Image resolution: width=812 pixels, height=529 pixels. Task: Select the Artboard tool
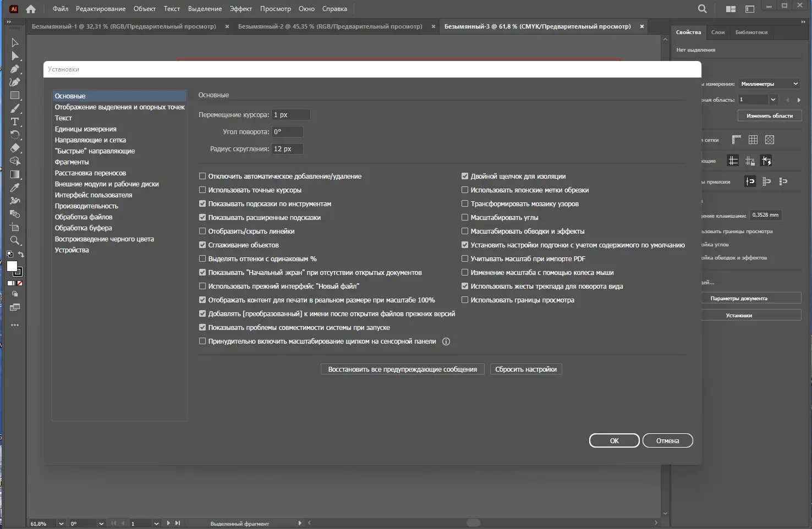15,227
